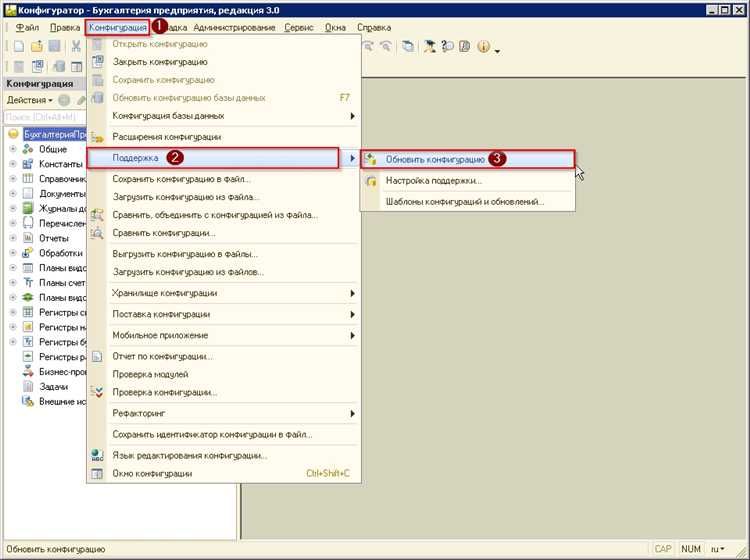
Task: Click the Проверка конфигурации icon
Action: [x=97, y=393]
